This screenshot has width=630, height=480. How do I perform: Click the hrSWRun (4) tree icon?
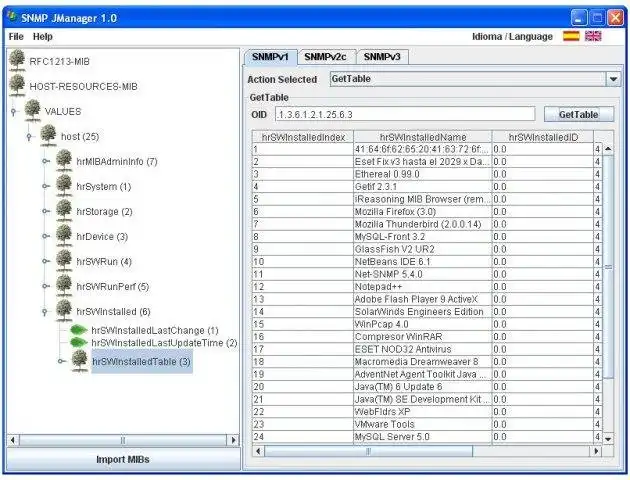tap(64, 261)
